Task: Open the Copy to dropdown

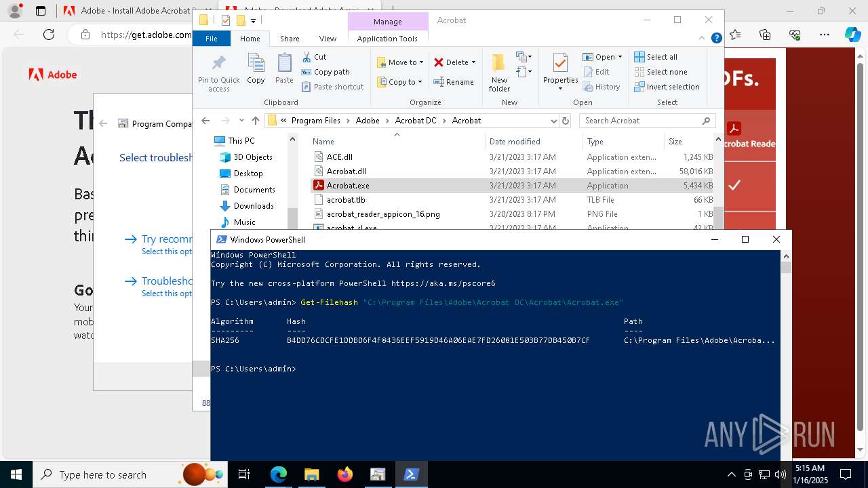Action: 400,82
